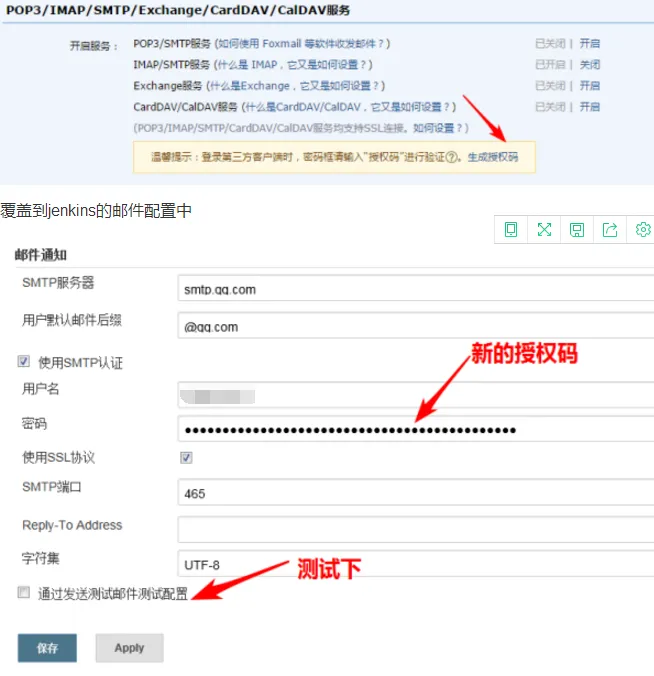Click the question mark help icon in the yellow tip
654x676 pixels.
coord(451,157)
